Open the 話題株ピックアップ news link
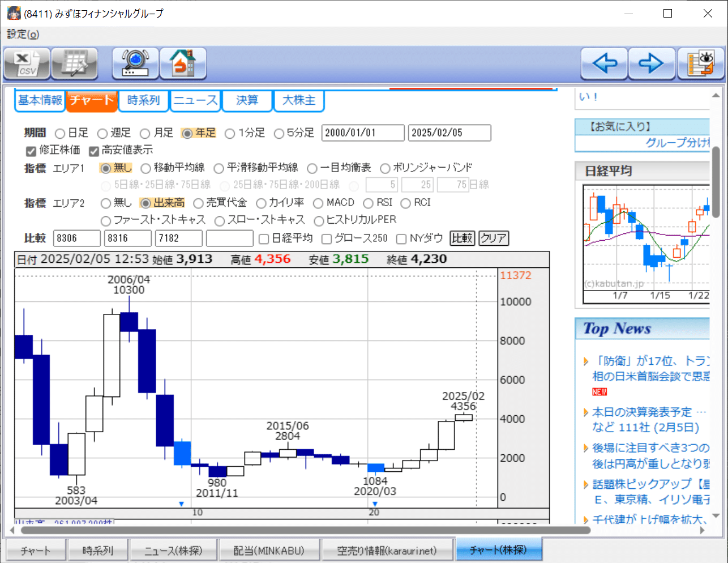This screenshot has width=728, height=563. point(650,492)
